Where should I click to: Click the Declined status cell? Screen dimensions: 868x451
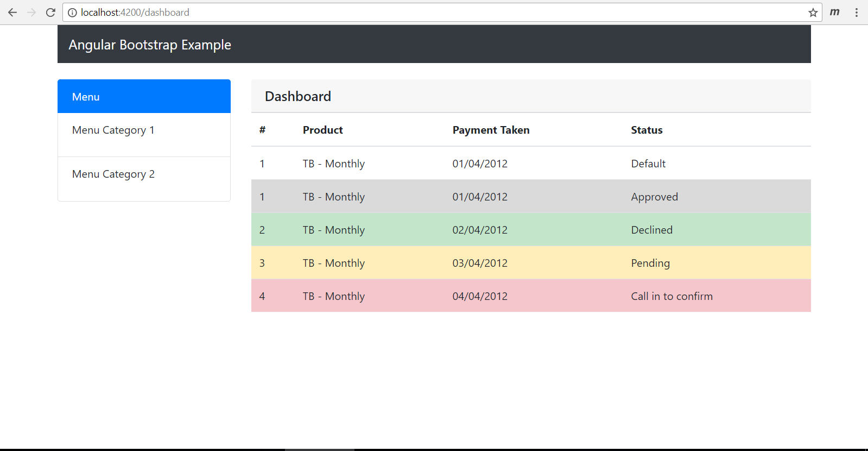(x=652, y=230)
